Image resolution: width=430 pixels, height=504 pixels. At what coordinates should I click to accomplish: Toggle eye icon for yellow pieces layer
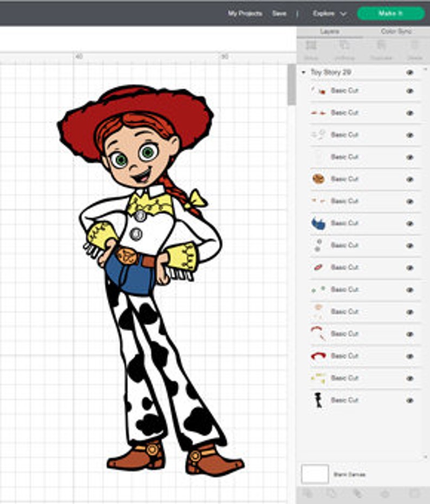click(x=409, y=378)
